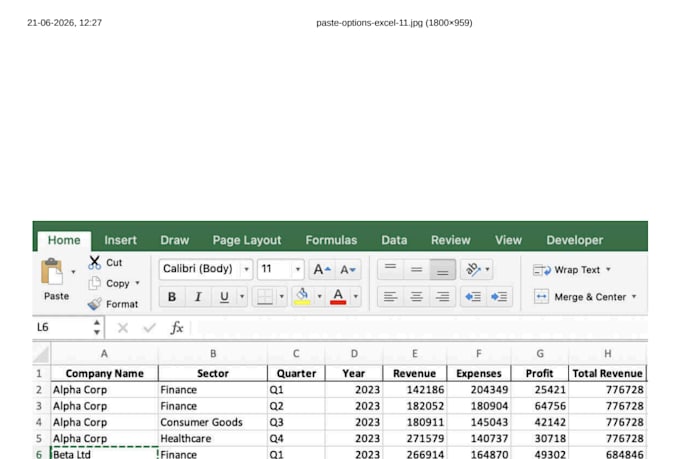
Task: Select row 3 header
Action: tap(39, 406)
